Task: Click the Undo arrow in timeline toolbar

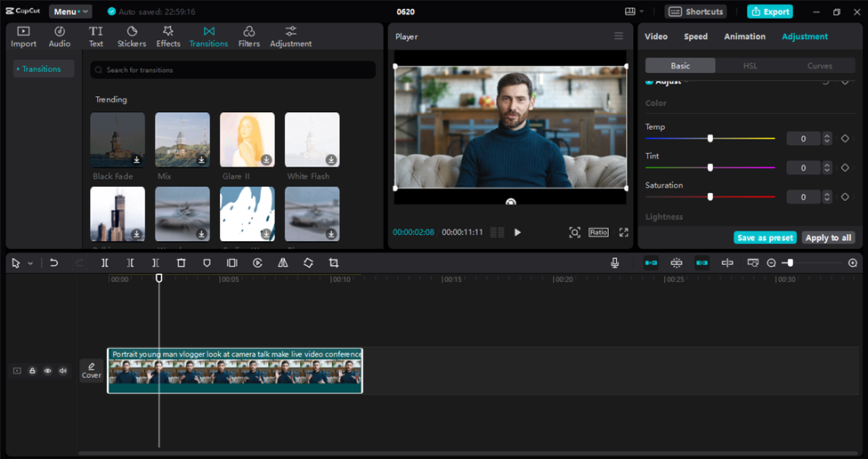Action: [53, 263]
